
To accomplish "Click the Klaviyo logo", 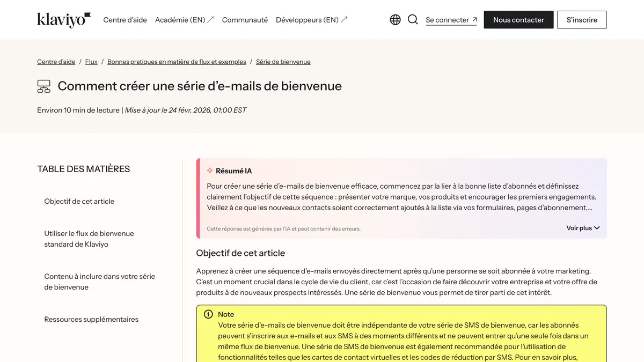I will (64, 20).
